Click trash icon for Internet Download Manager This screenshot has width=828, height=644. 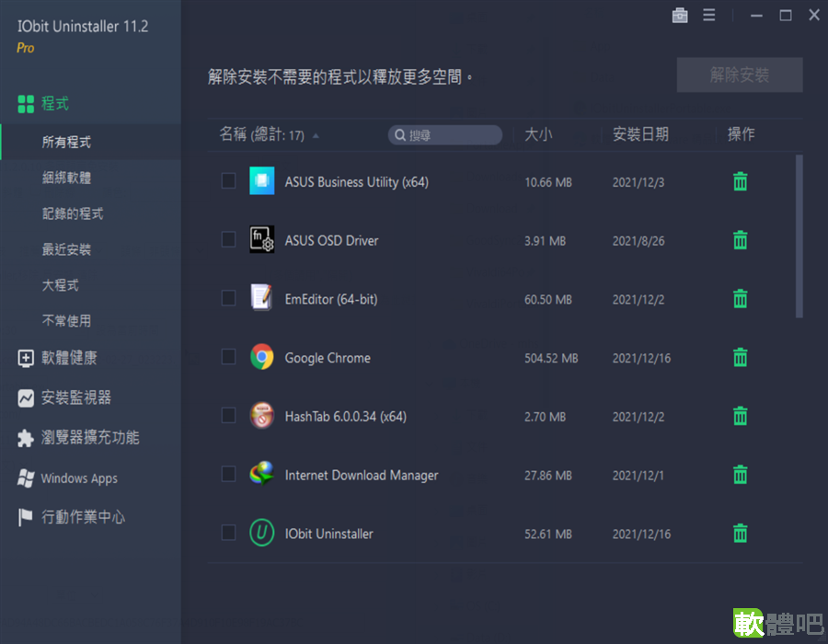coord(740,475)
